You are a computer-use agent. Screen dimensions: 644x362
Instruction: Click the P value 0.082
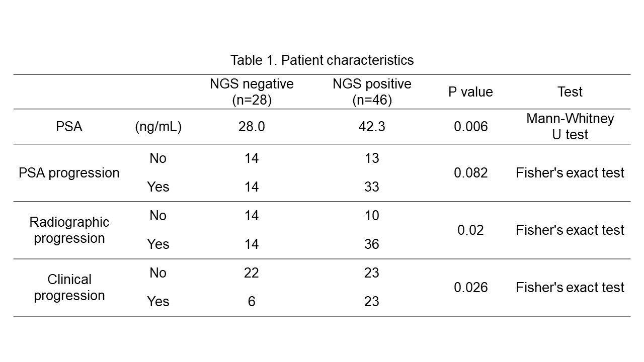click(470, 173)
